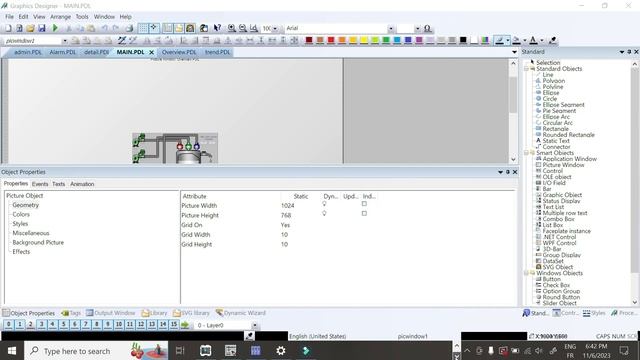Open a picture via the folder icon

pyautogui.click(x=30, y=28)
